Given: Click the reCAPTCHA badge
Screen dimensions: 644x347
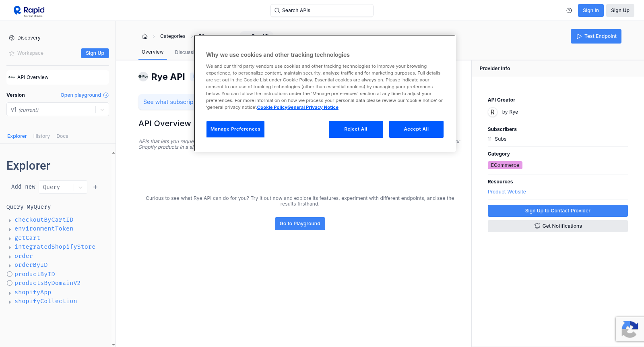Looking at the screenshot, I should click(630, 329).
